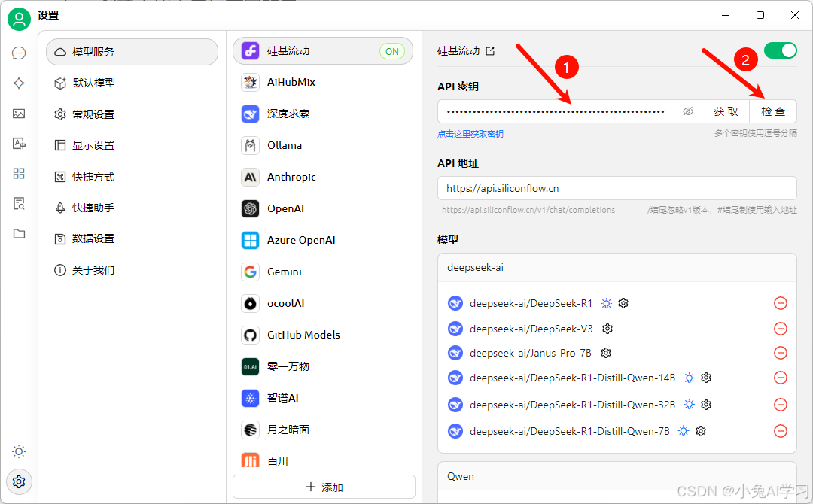Select the GitHub Models provider

pos(322,335)
